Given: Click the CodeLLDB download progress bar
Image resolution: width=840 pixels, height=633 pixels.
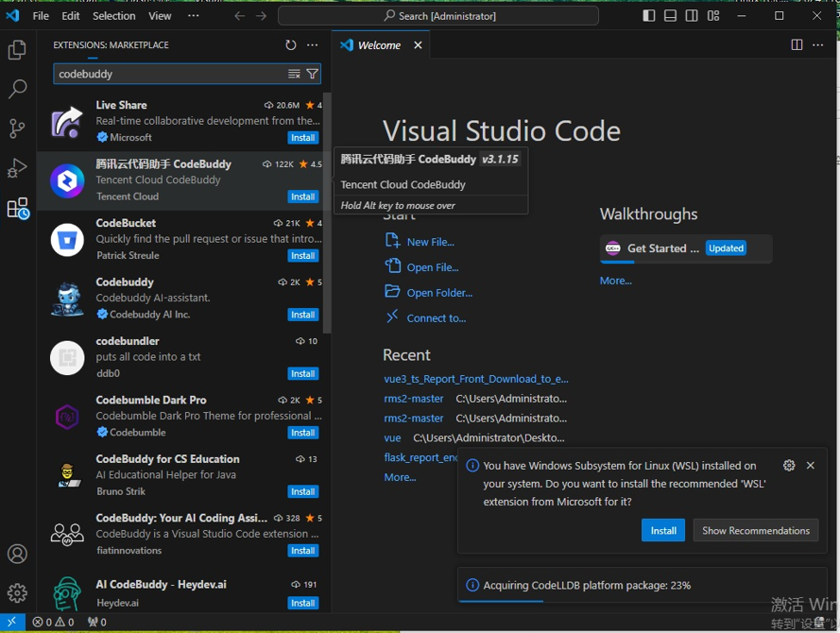Looking at the screenshot, I should coord(643,601).
